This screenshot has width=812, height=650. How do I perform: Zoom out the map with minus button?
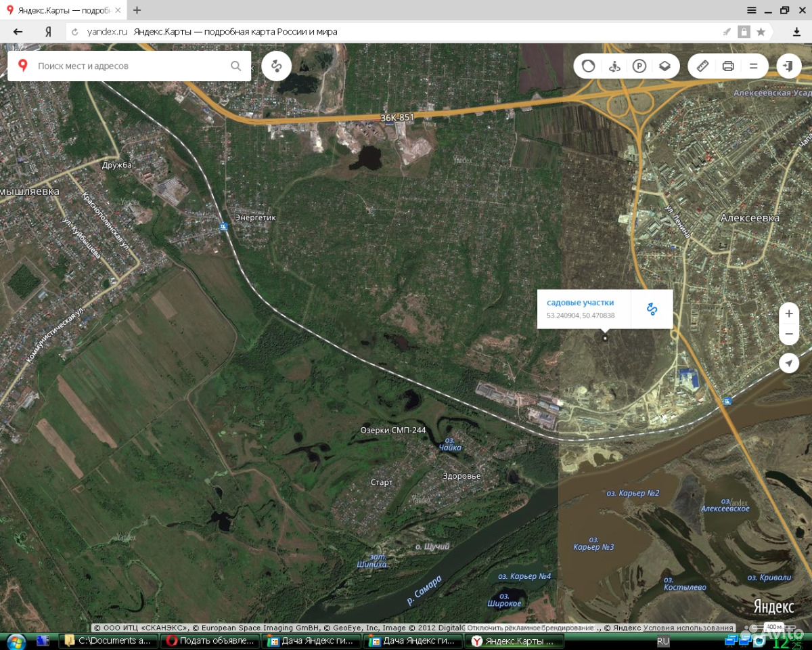click(788, 334)
